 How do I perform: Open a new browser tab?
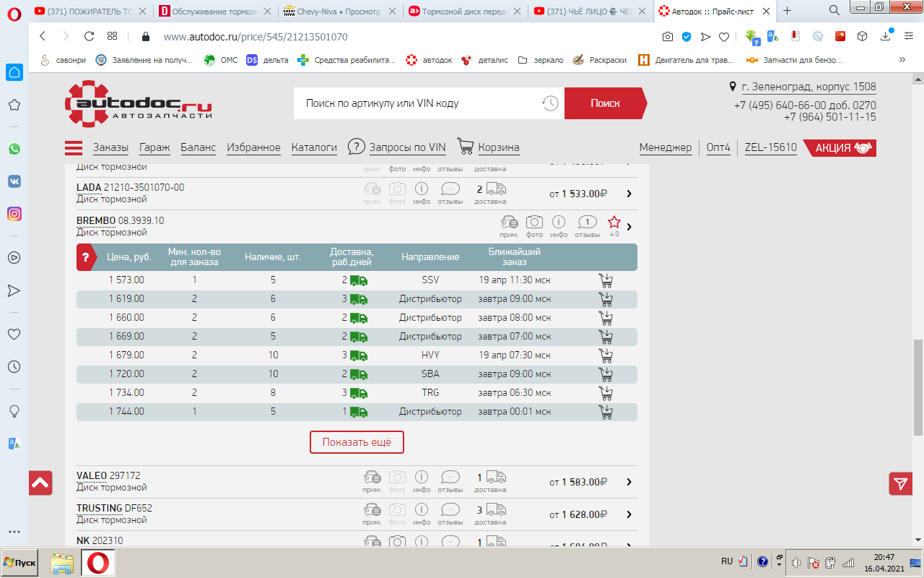point(787,11)
